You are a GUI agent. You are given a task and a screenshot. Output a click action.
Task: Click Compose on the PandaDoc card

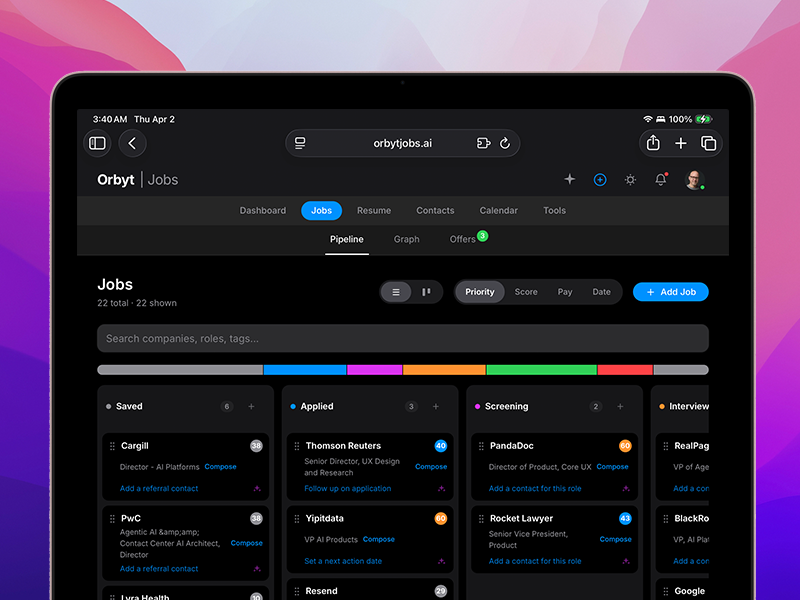(x=612, y=467)
